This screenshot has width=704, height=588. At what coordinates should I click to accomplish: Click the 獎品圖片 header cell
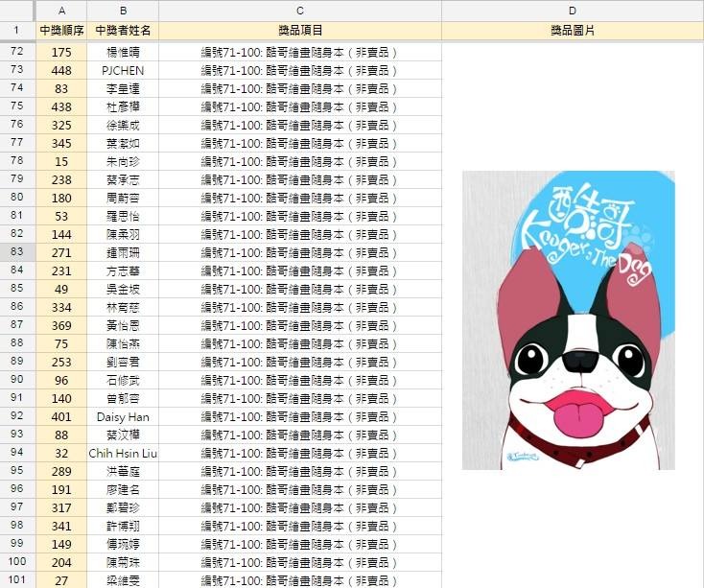click(572, 31)
